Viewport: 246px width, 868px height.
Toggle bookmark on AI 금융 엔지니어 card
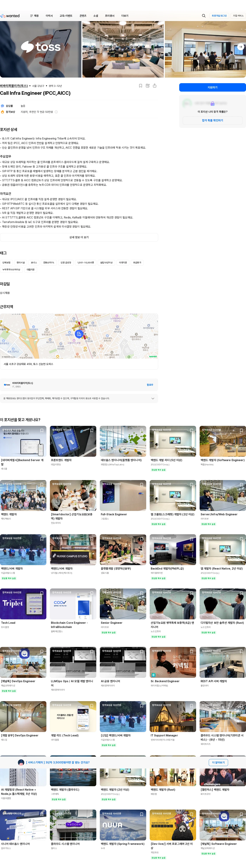point(142,652)
